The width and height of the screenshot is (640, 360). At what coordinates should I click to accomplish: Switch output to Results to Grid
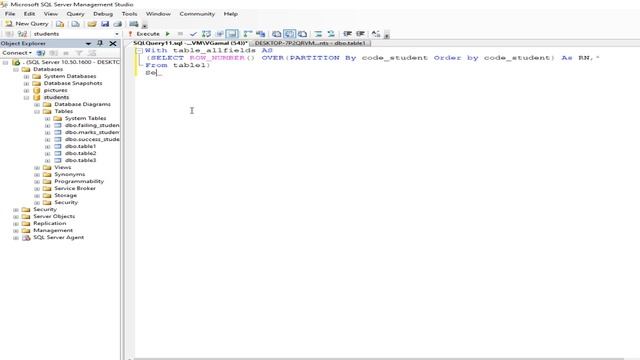289,34
